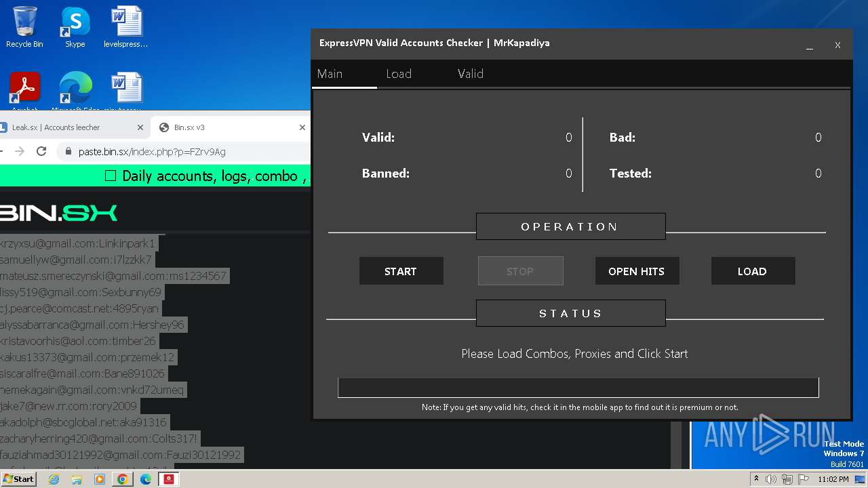This screenshot has height=488, width=868.
Task: Minimize the ExpressVPN checker window
Action: [x=810, y=46]
